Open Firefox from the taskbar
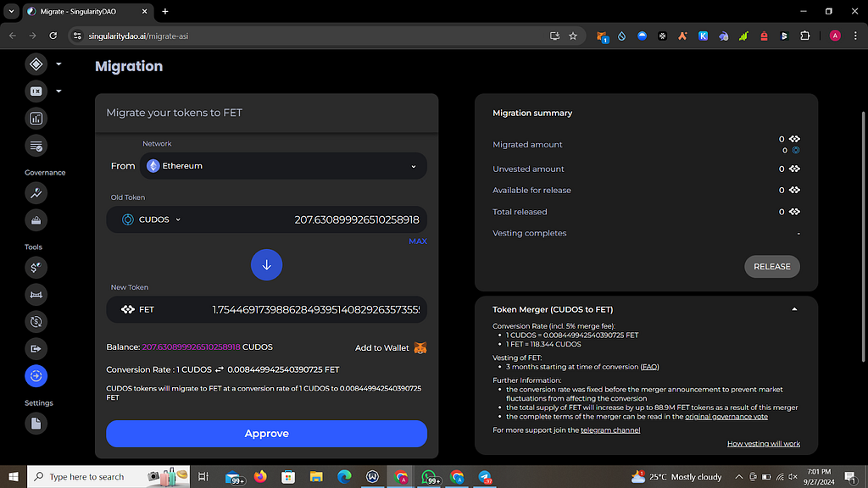 coord(259,476)
